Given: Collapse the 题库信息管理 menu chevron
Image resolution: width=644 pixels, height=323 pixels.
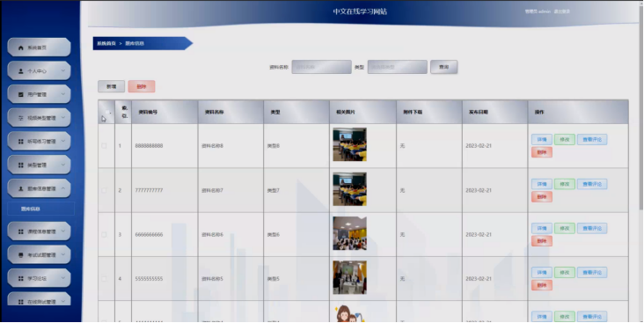Looking at the screenshot, I should 63,188.
